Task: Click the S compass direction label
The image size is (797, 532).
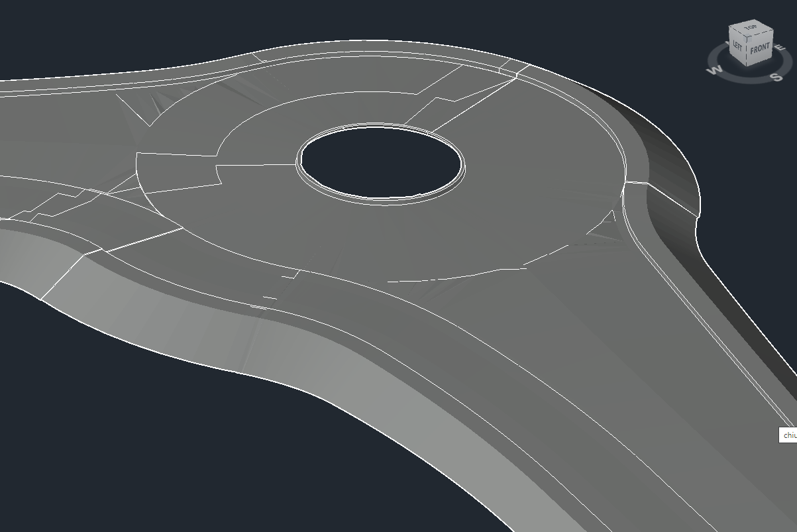Action: [776, 78]
